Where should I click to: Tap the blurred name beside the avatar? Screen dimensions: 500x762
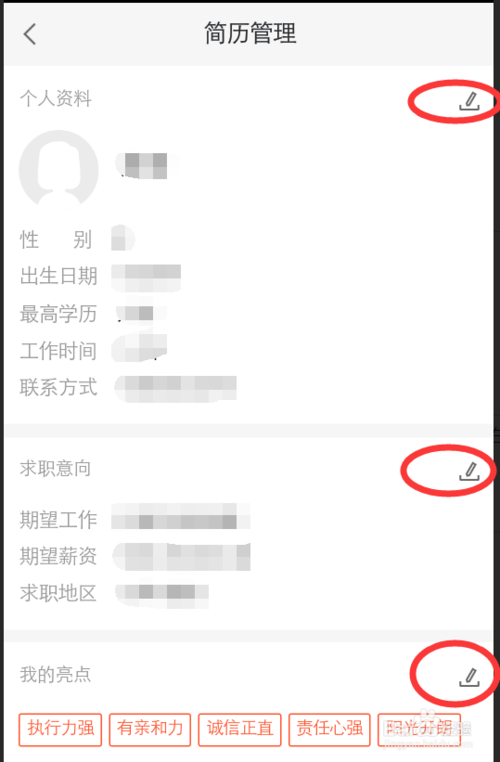click(x=146, y=165)
